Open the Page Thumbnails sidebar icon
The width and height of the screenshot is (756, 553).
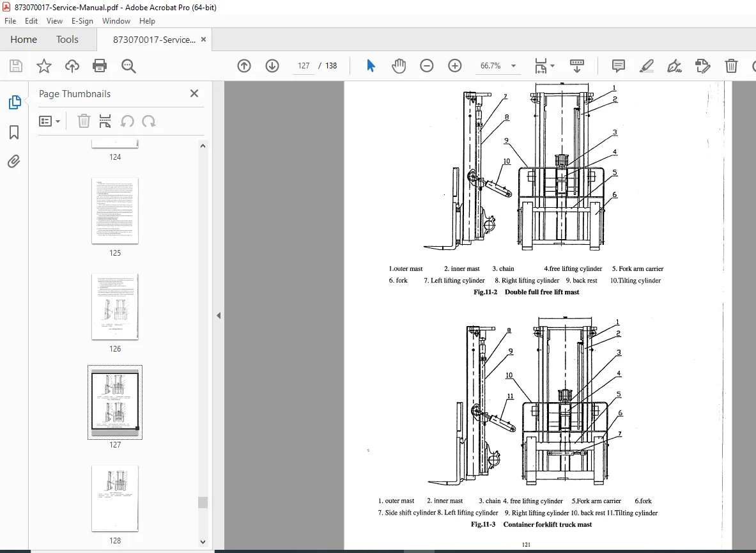(15, 102)
